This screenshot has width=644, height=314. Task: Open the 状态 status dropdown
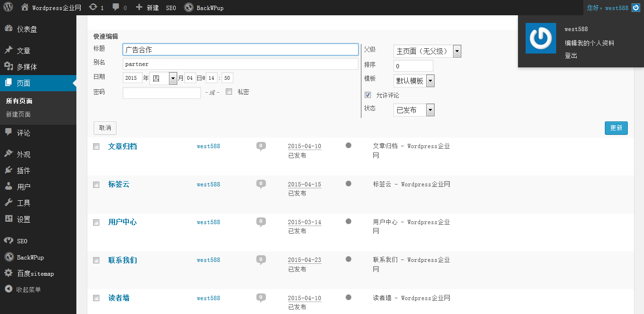[x=413, y=110]
